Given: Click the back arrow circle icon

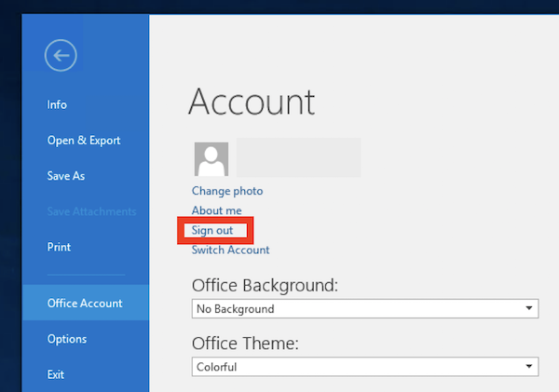Looking at the screenshot, I should click(61, 56).
